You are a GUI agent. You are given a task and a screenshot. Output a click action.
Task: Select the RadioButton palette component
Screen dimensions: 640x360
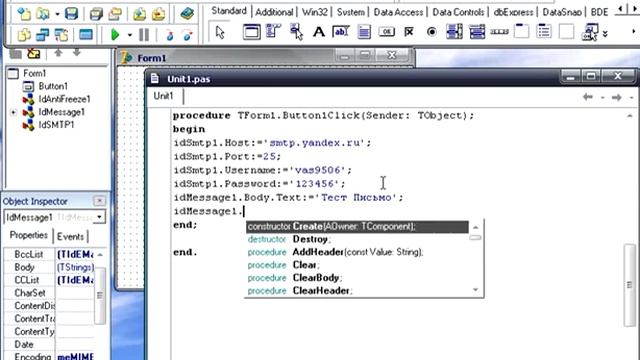coord(431,31)
